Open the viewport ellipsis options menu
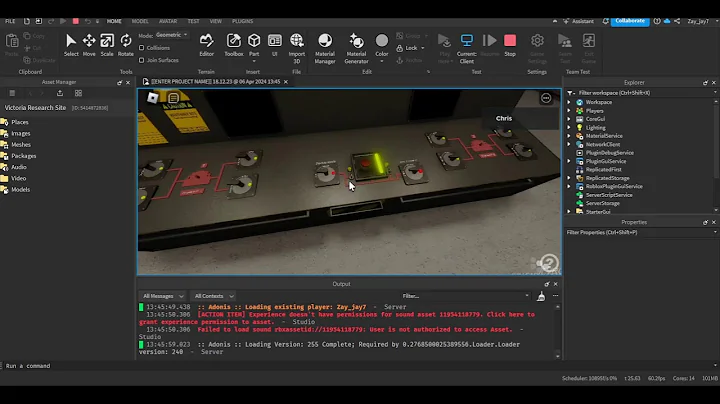This screenshot has width=720, height=404. [546, 98]
